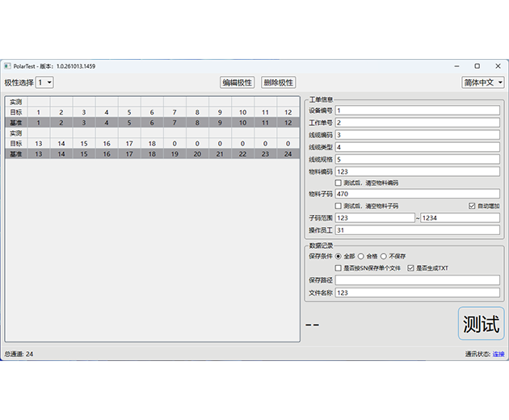Viewport: 509px width, 420px height.
Task: Click the -- result indicator text
Action: pos(313,325)
